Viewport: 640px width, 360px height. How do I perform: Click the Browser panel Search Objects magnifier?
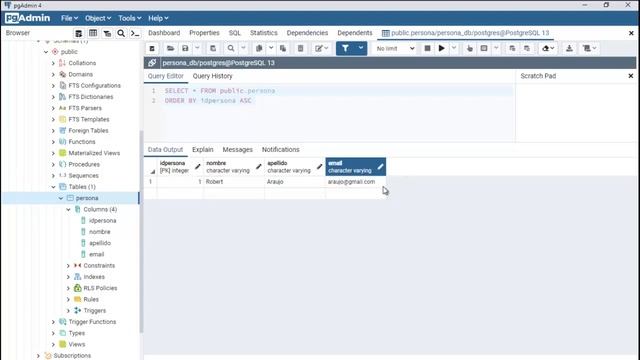[121, 33]
